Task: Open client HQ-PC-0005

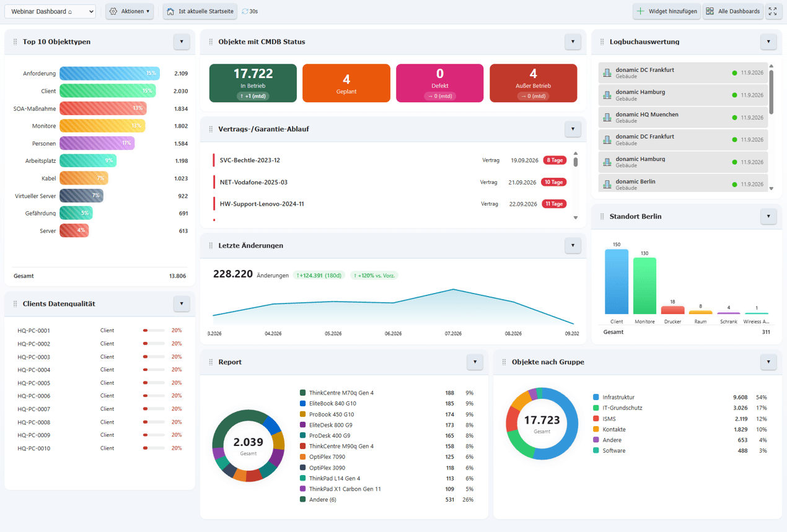Action: click(x=33, y=383)
